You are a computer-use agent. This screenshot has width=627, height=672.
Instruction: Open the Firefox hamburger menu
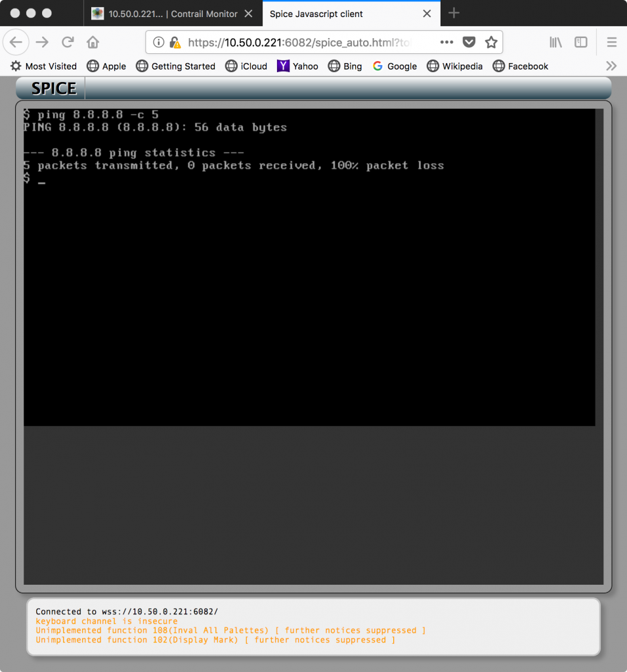click(x=611, y=42)
